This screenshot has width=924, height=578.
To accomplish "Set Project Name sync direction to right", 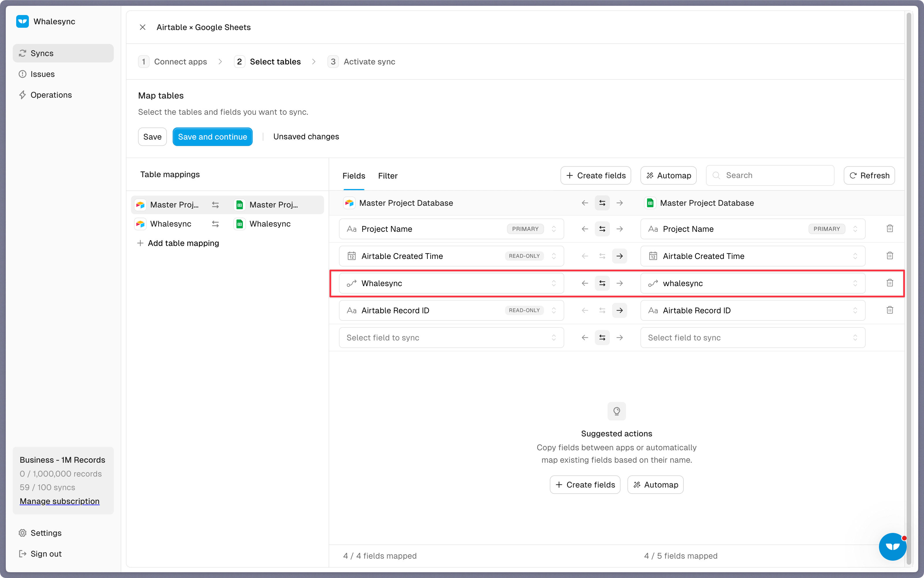I will click(620, 229).
